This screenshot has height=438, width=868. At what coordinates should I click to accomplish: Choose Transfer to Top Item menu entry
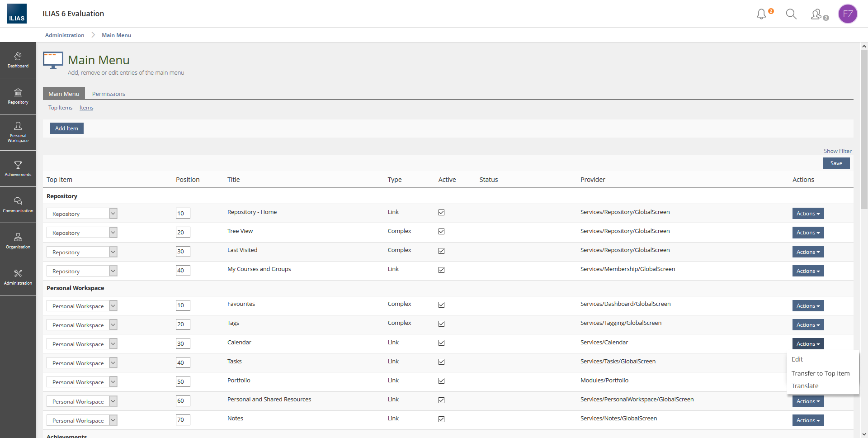[820, 373]
